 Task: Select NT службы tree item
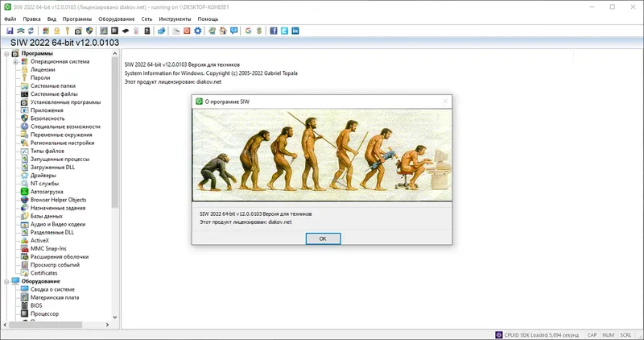44,184
